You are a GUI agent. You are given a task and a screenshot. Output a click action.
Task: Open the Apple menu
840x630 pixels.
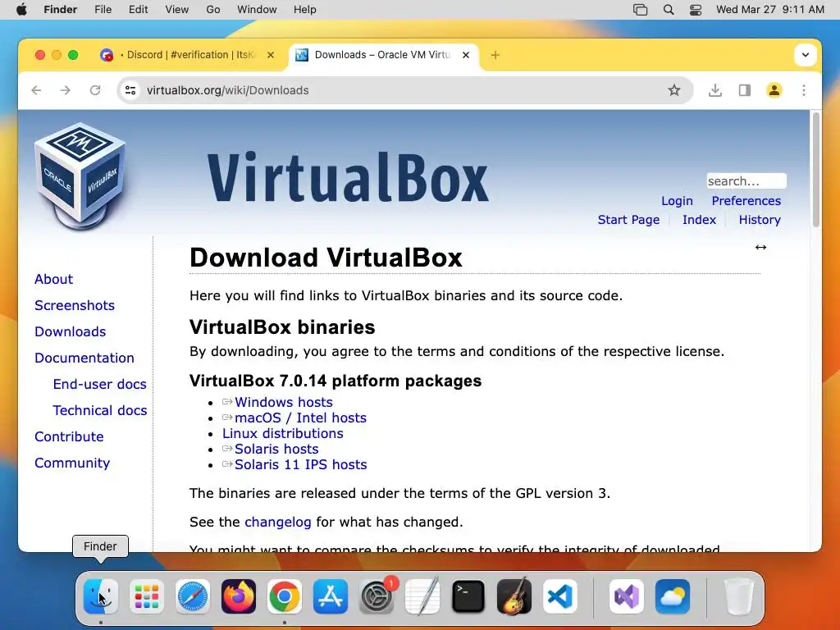point(21,10)
